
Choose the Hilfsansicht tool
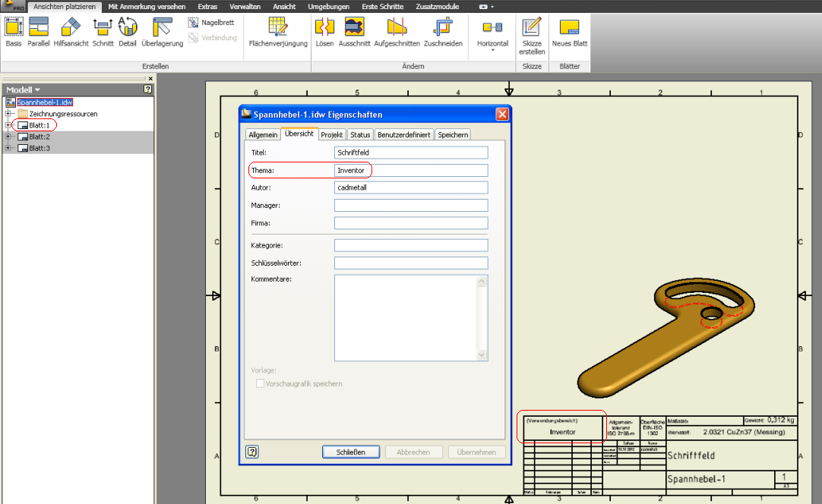click(71, 32)
